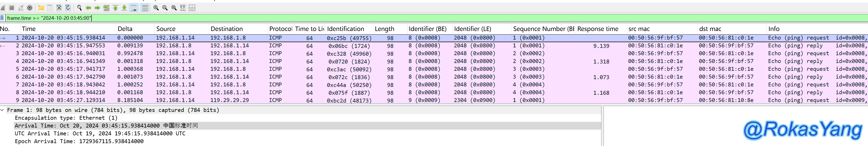Go to the next packet in history

click(97, 8)
